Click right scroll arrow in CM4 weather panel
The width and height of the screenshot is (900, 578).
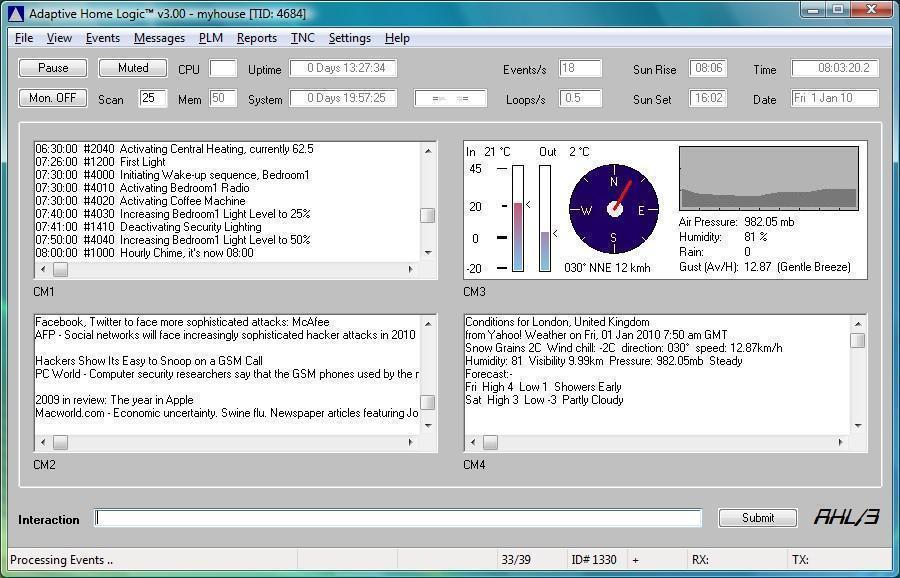click(840, 442)
